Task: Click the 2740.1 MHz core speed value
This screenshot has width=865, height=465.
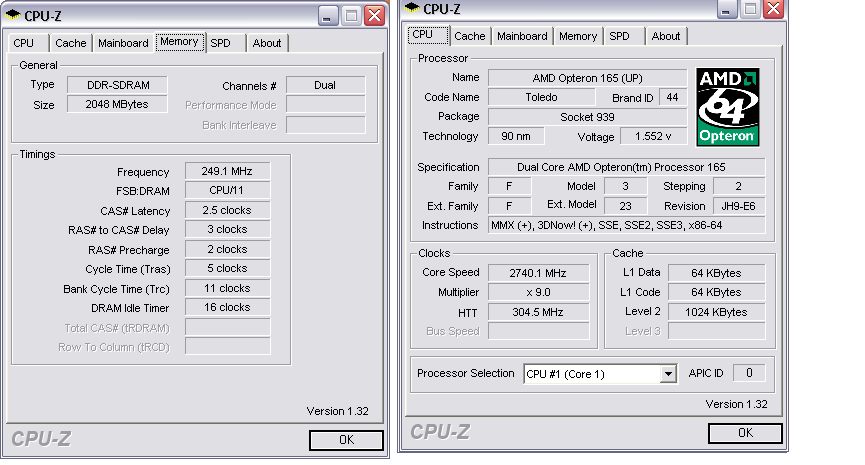Action: pyautogui.click(x=538, y=272)
